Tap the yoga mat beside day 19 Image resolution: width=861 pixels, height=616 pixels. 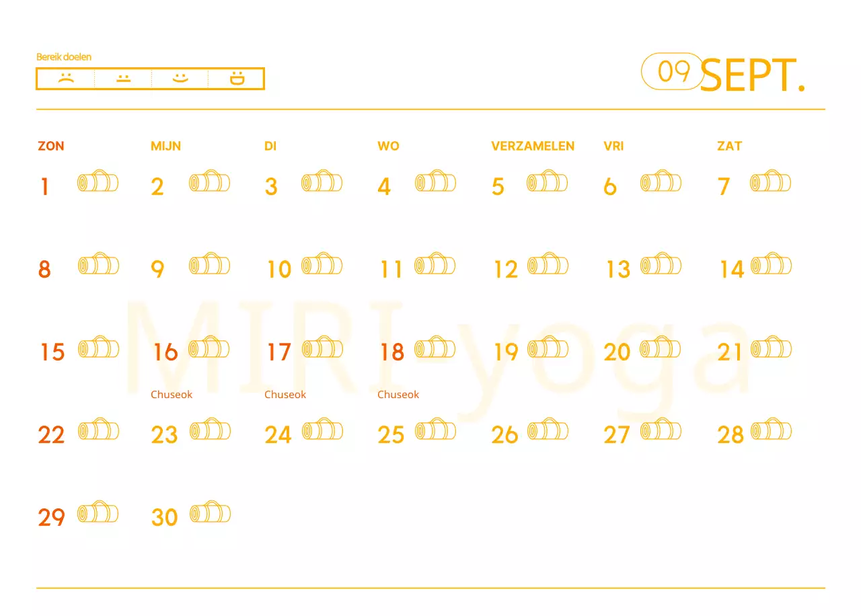548,348
